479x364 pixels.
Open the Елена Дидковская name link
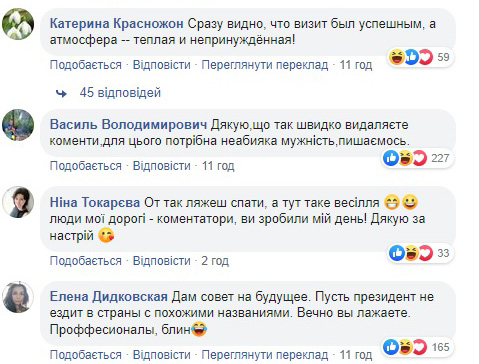pos(109,296)
